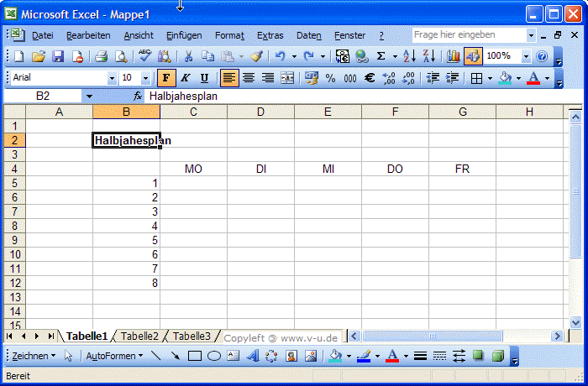This screenshot has height=386, width=588.
Task: Toggle bold formatting F button
Action: tap(166, 78)
